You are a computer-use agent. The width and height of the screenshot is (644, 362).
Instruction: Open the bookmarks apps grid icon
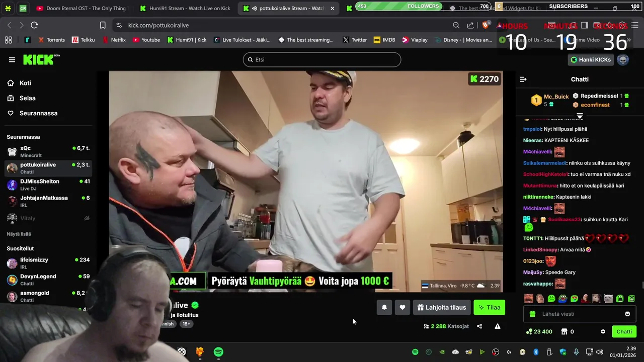coord(8,40)
